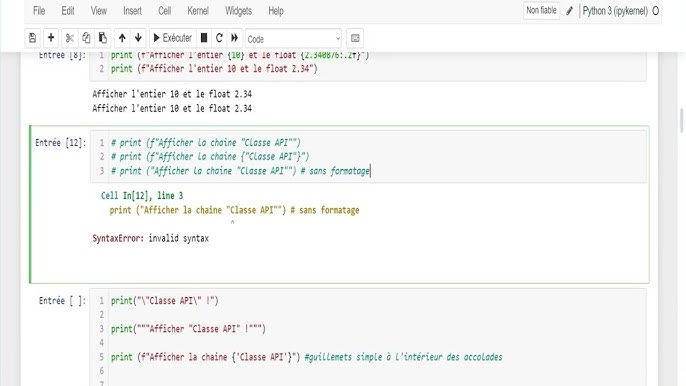Move selected cell down with the down arrow
The width and height of the screenshot is (686, 386).
tap(138, 38)
